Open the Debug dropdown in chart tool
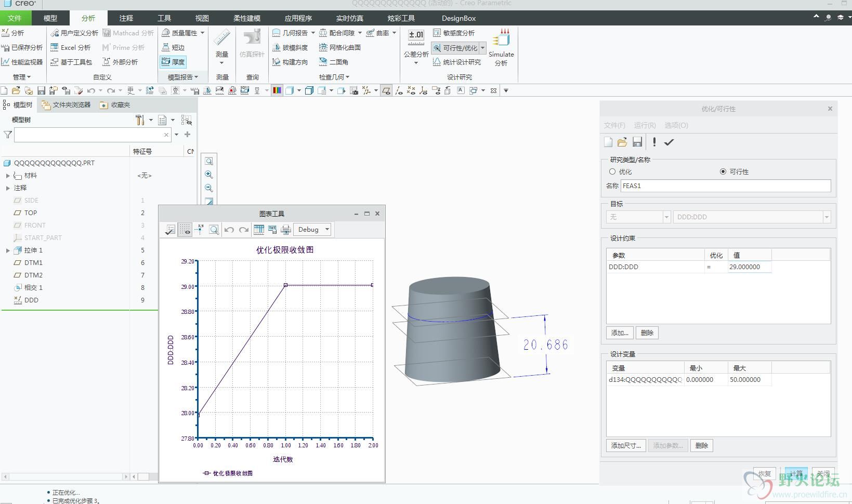This screenshot has width=852, height=504. [312, 230]
